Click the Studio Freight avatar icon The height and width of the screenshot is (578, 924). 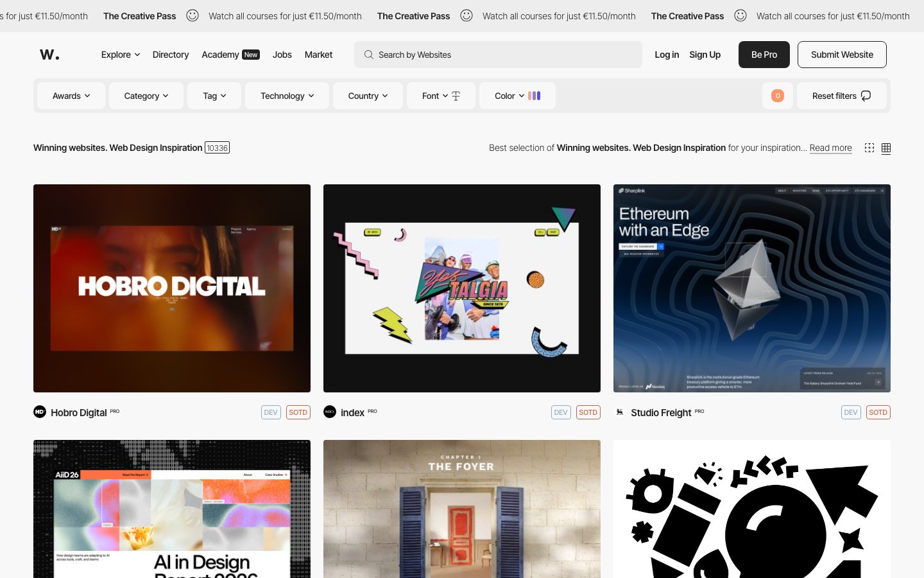click(620, 412)
